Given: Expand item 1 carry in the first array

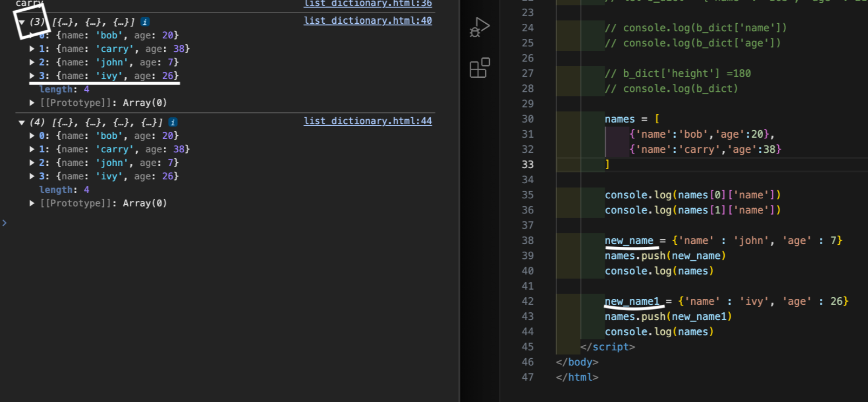Looking at the screenshot, I should 32,49.
